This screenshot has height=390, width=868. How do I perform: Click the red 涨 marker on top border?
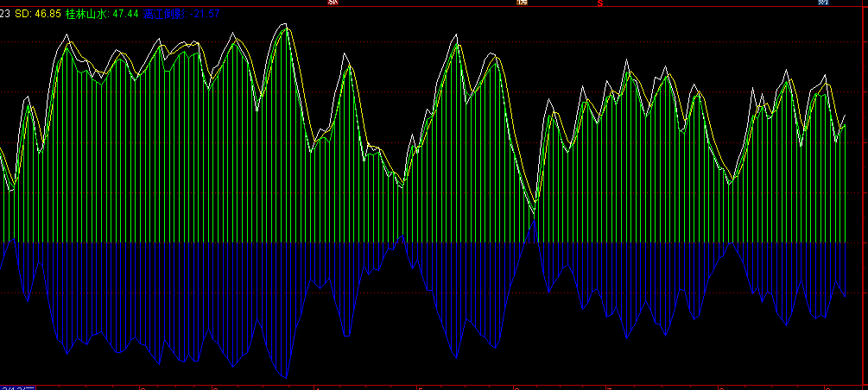pyautogui.click(x=333, y=3)
